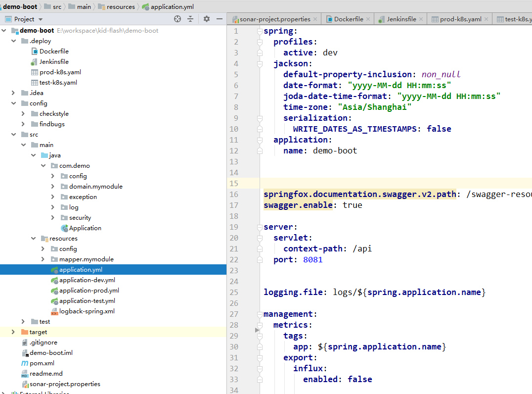Collapse the .deploy folder
Image resolution: width=532 pixels, height=394 pixels.
coord(14,41)
